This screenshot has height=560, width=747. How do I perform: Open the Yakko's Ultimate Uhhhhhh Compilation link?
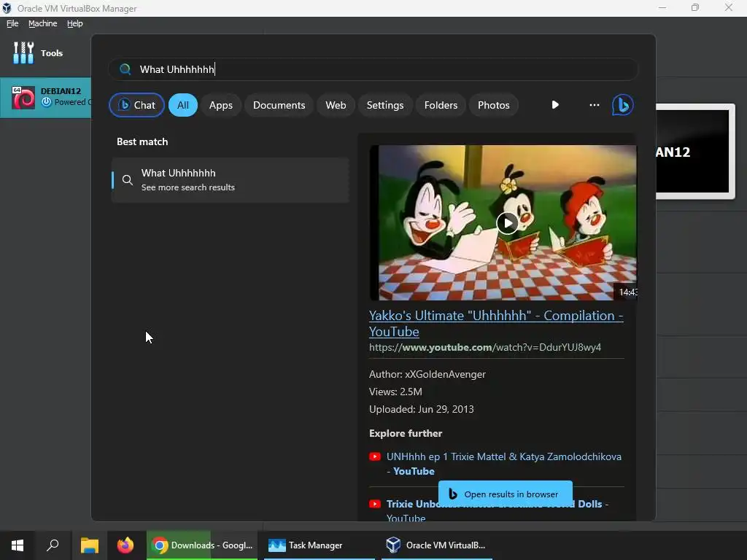click(x=496, y=323)
